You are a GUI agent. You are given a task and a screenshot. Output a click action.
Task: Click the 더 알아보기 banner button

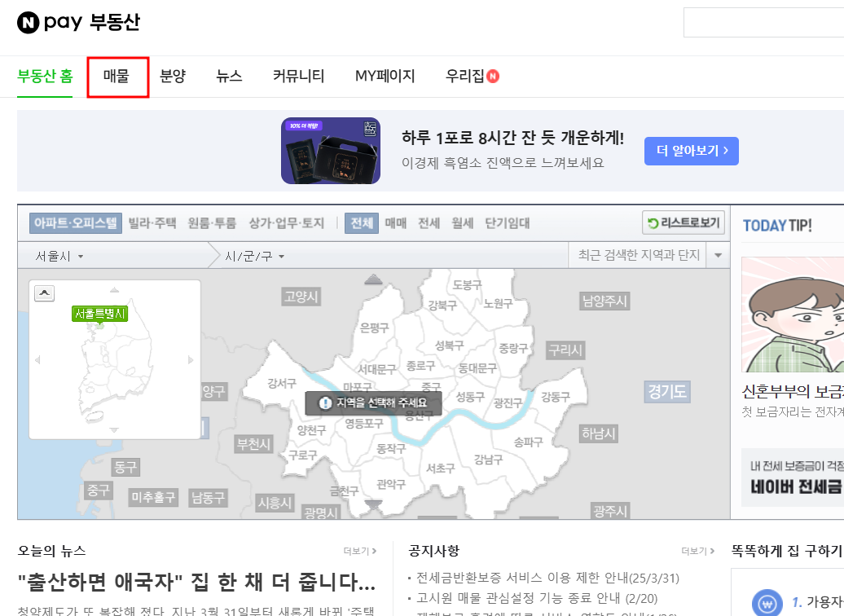click(x=691, y=151)
